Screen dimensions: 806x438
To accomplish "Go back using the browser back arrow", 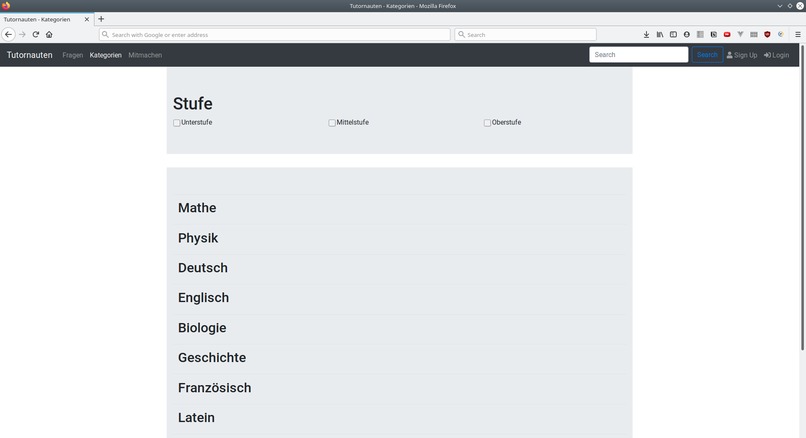I will [x=8, y=34].
